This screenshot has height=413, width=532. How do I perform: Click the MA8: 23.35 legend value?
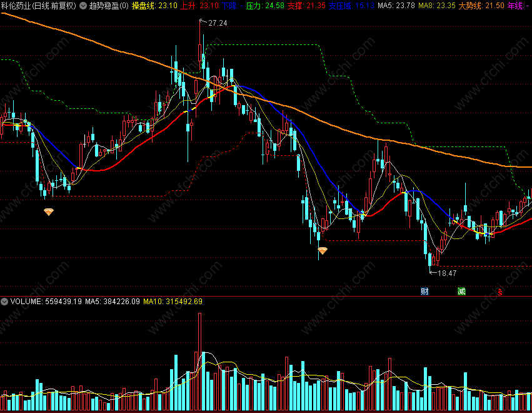click(436, 6)
